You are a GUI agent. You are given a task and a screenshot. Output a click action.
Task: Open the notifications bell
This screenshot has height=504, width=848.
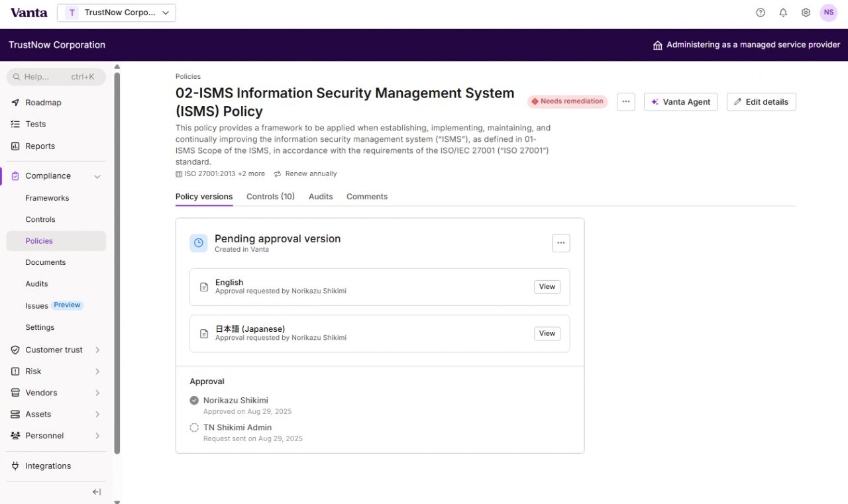pyautogui.click(x=783, y=13)
